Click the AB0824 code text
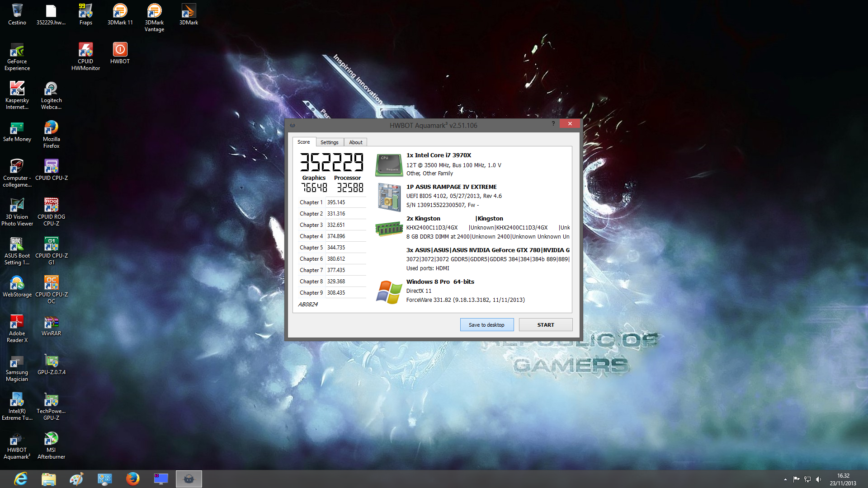 click(308, 305)
